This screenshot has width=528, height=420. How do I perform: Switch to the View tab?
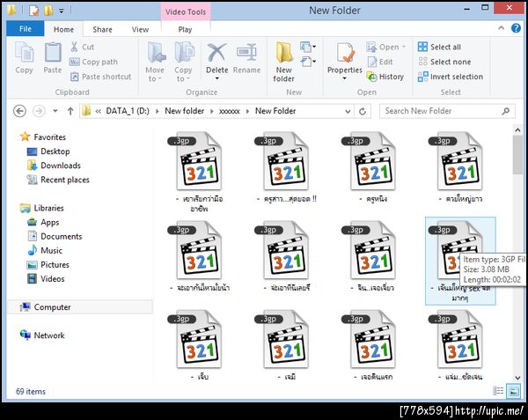(x=140, y=30)
